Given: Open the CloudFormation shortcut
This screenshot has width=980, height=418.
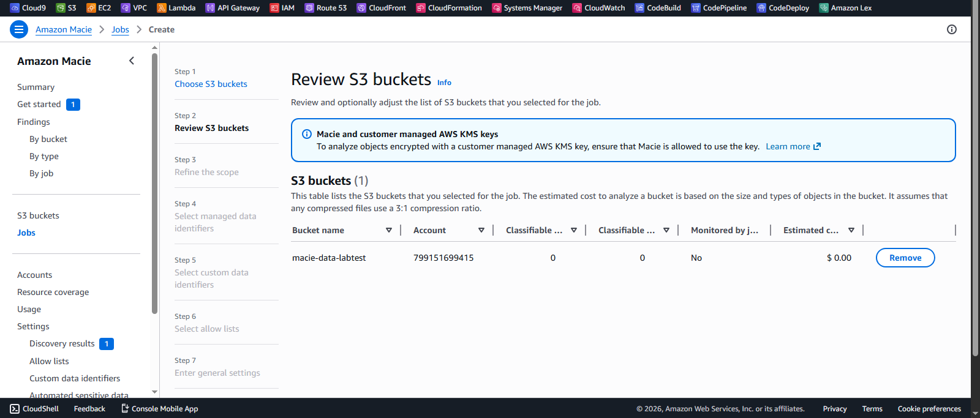Looking at the screenshot, I should coord(449,8).
